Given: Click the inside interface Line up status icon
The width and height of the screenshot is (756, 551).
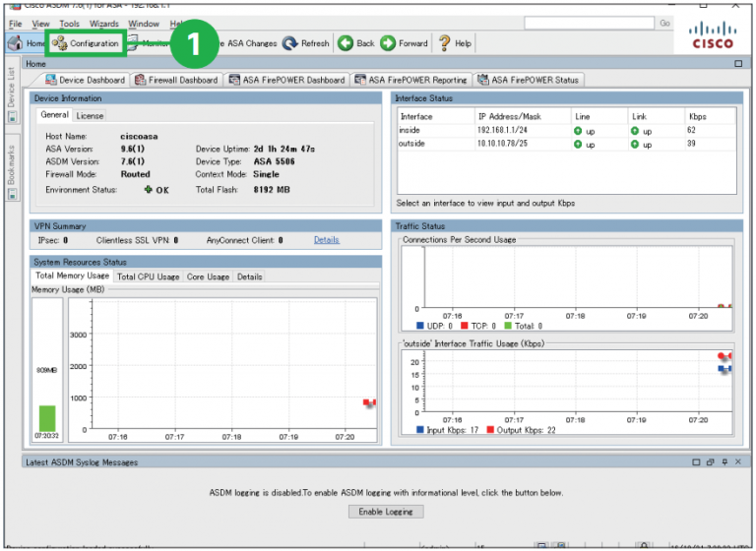Looking at the screenshot, I should pos(578,131).
